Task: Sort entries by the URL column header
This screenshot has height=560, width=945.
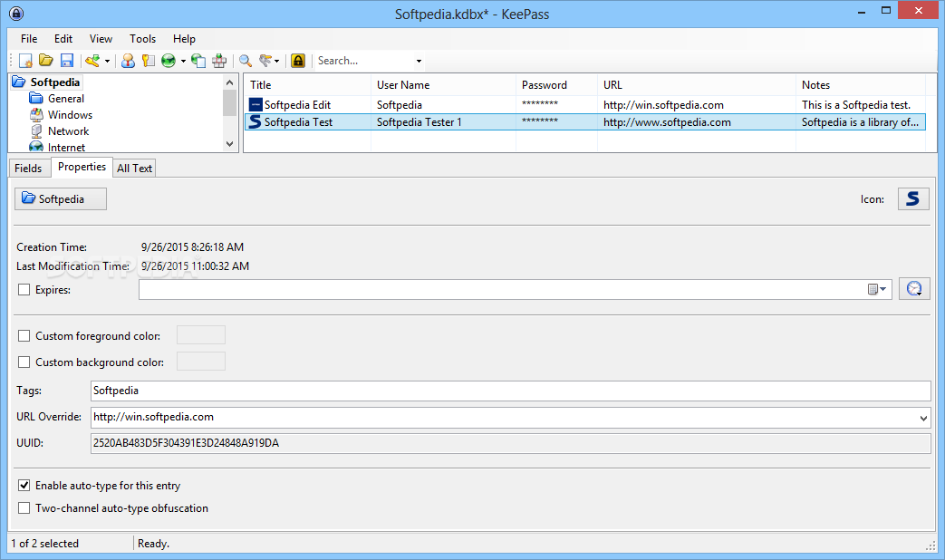Action: (696, 85)
